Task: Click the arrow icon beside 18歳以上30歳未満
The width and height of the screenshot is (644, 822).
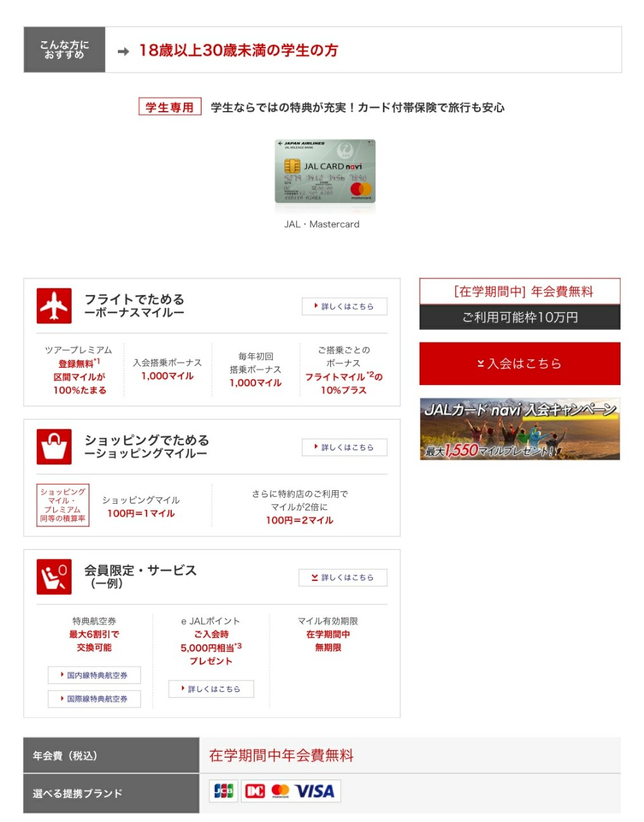Action: point(124,51)
